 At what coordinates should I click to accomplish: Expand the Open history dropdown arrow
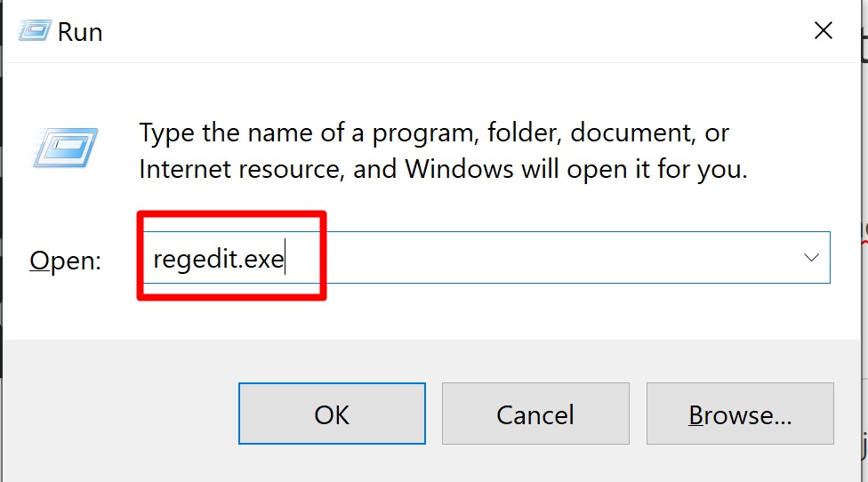click(x=810, y=258)
